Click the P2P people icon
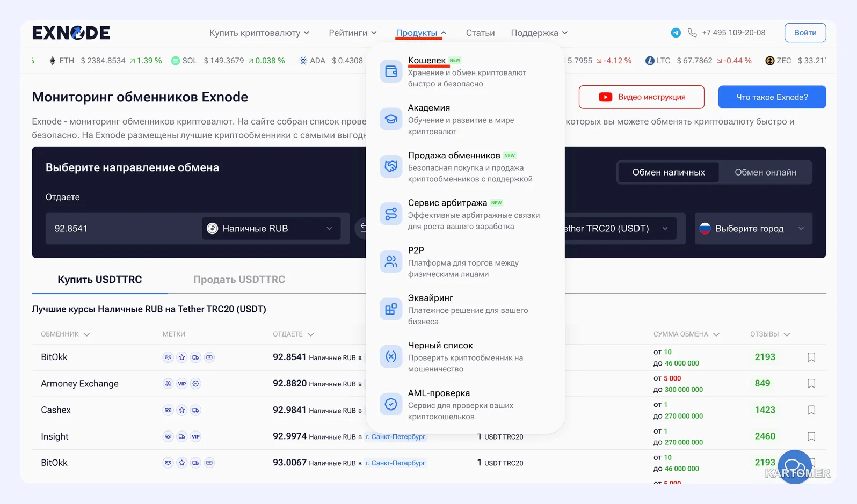This screenshot has height=504, width=857. click(391, 261)
